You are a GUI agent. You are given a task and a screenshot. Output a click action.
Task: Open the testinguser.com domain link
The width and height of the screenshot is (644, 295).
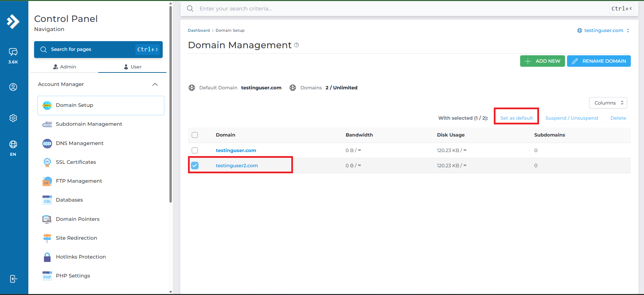236,150
